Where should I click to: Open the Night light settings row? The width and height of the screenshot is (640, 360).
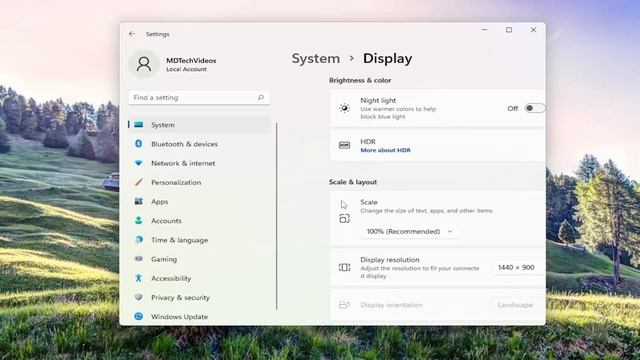pos(437,108)
